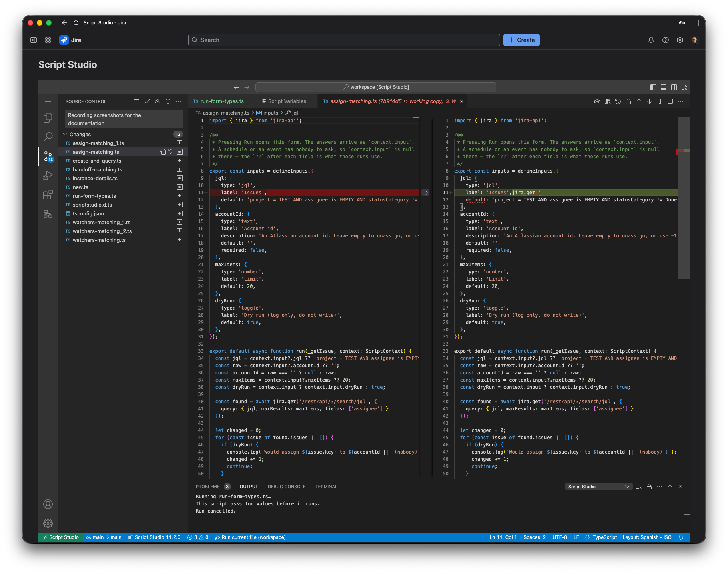Click the revert arrow between diff panes
This screenshot has height=573, width=728.
(425, 193)
